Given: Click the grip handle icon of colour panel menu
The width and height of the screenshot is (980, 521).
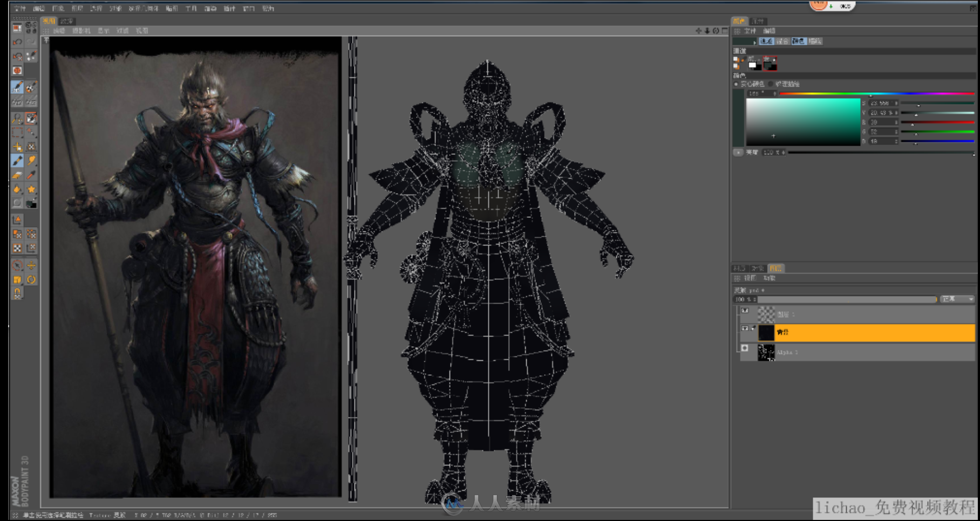Looking at the screenshot, I should tap(737, 31).
